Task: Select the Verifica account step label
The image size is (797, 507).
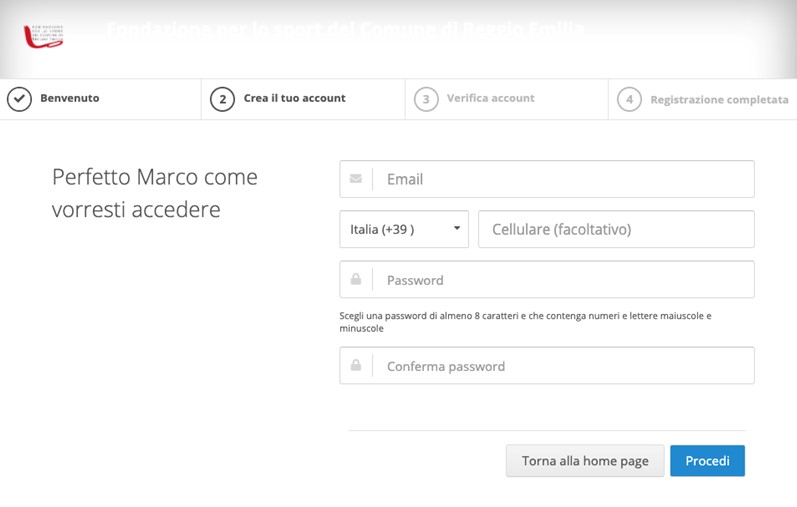Action: pyautogui.click(x=490, y=99)
